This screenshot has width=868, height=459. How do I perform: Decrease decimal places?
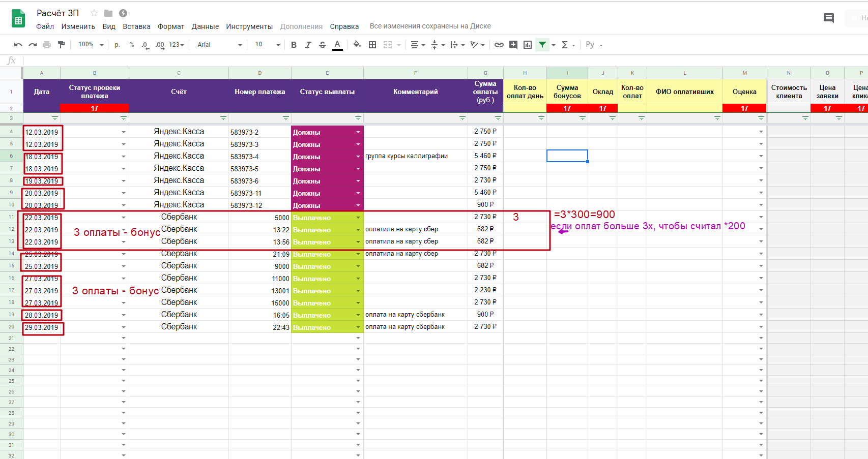coord(145,45)
